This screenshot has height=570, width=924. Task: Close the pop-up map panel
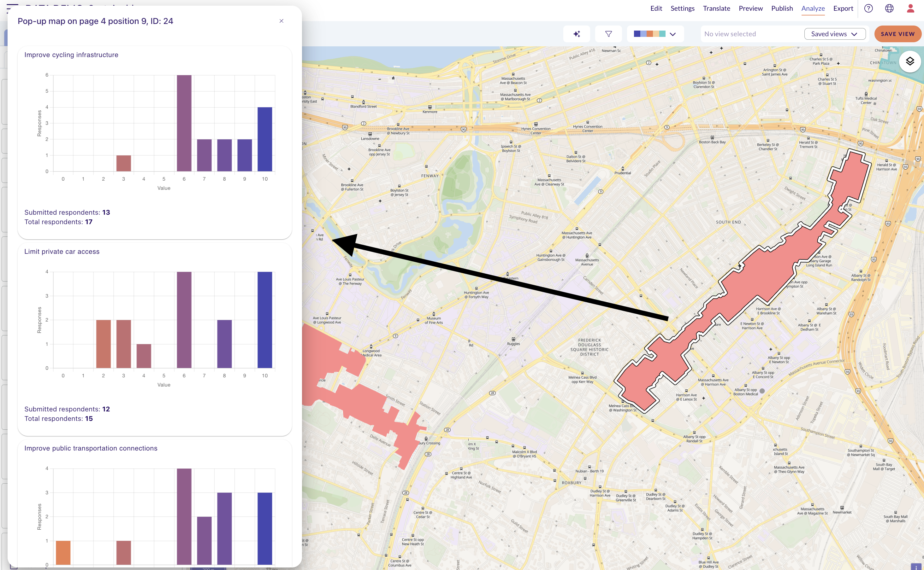(281, 21)
